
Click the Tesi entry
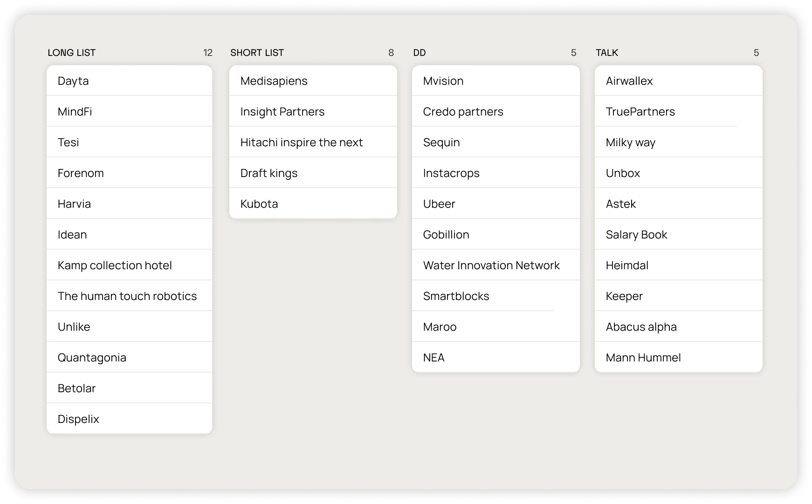129,142
